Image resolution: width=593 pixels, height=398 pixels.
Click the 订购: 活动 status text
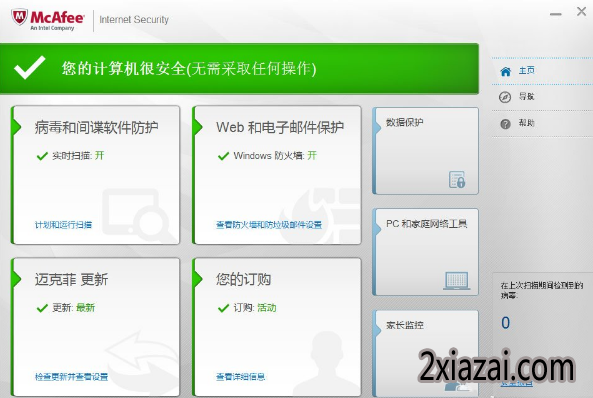(x=255, y=308)
